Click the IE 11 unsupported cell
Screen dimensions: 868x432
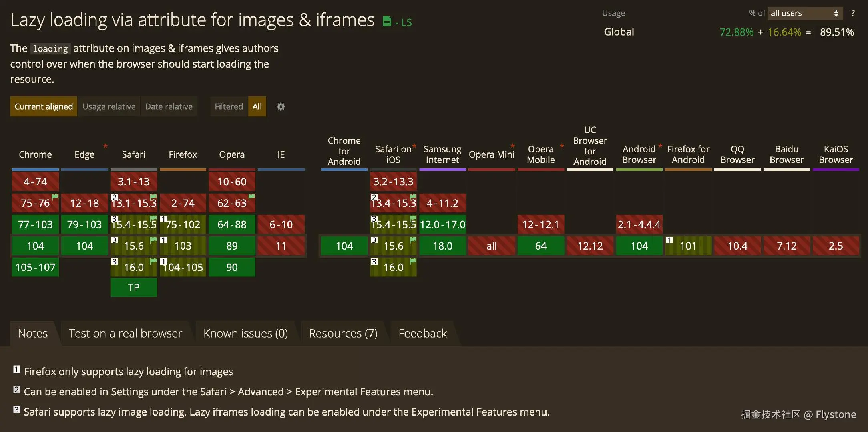pos(281,246)
